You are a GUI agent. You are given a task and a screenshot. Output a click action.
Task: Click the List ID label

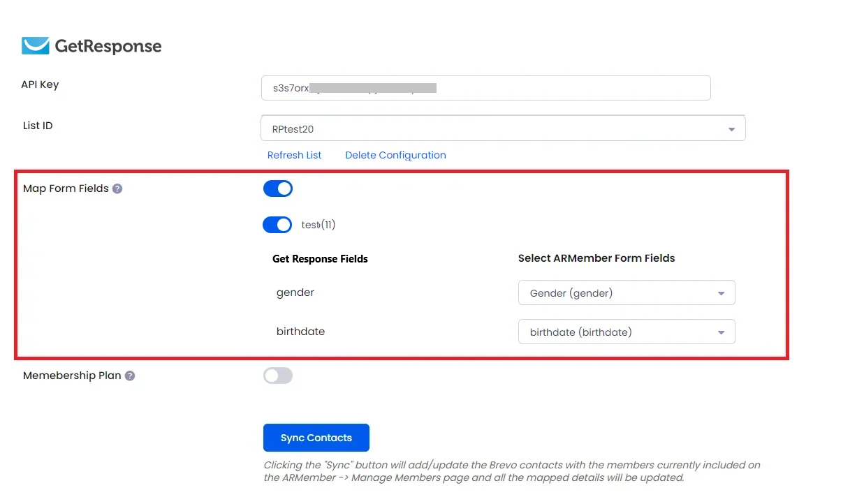coord(38,126)
